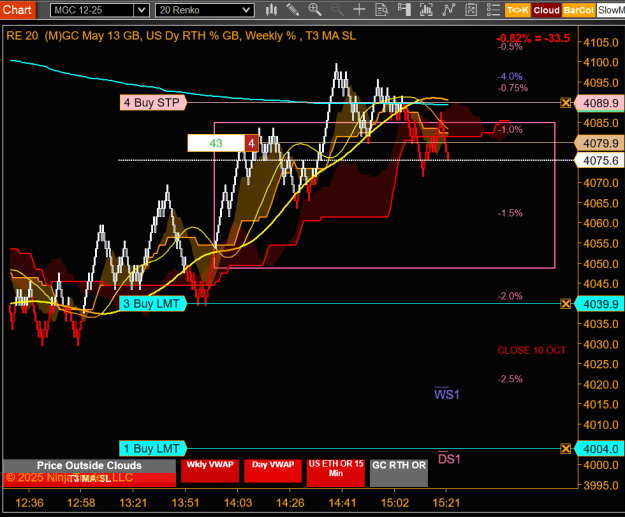Activate the zoom in magnifier

[x=315, y=10]
